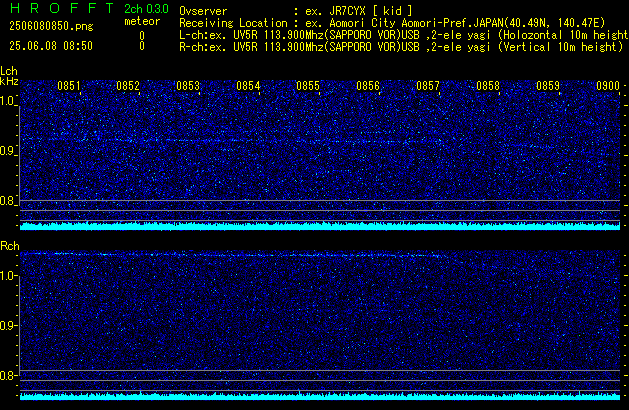Click the Rch channel label
This screenshot has height=410, width=629.
click(x=10, y=246)
